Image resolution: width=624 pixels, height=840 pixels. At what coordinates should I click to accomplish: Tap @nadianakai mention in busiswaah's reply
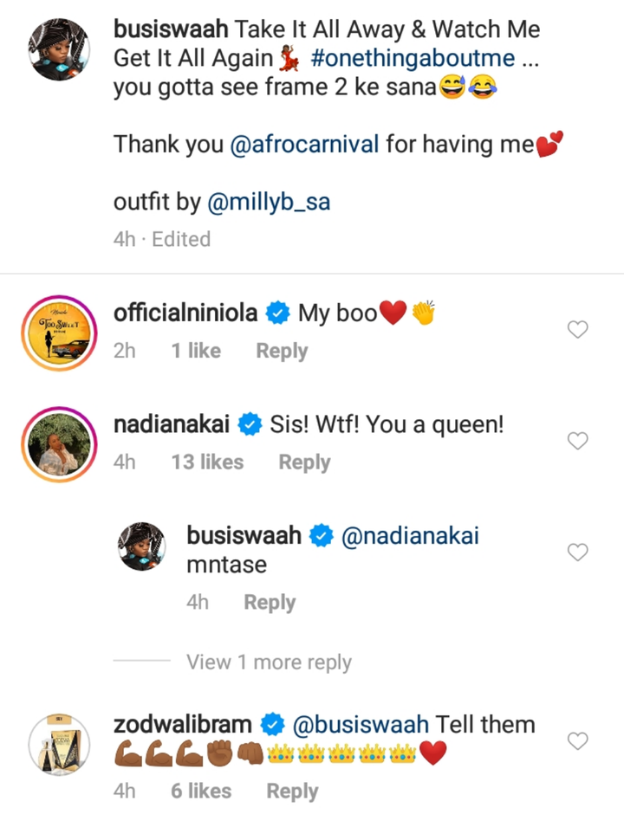[411, 536]
